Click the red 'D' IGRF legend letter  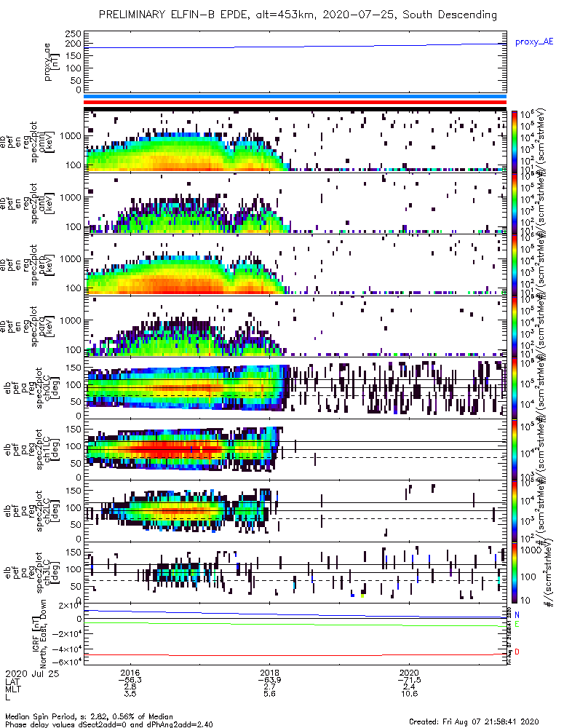point(517,652)
